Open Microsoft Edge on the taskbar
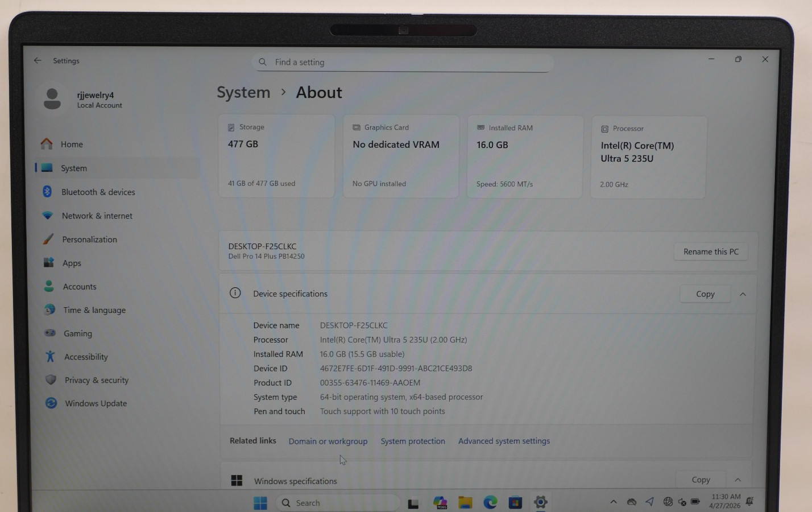The image size is (812, 512). [490, 502]
